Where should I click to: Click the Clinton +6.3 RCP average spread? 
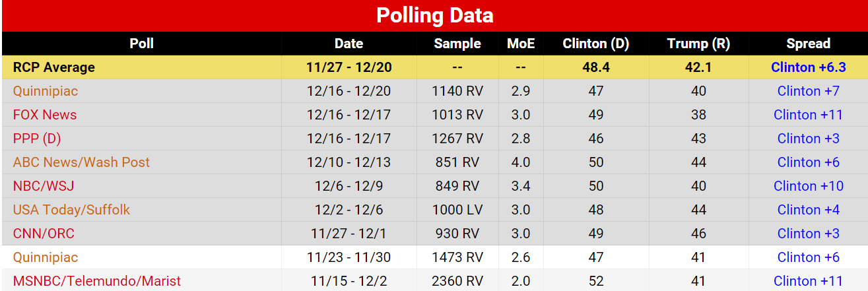click(808, 67)
